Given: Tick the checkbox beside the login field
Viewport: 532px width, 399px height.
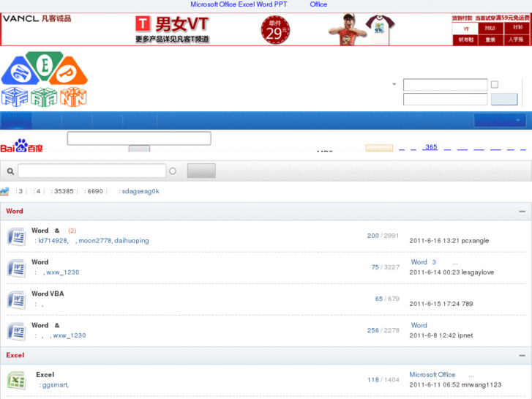Looking at the screenshot, I should tap(495, 84).
